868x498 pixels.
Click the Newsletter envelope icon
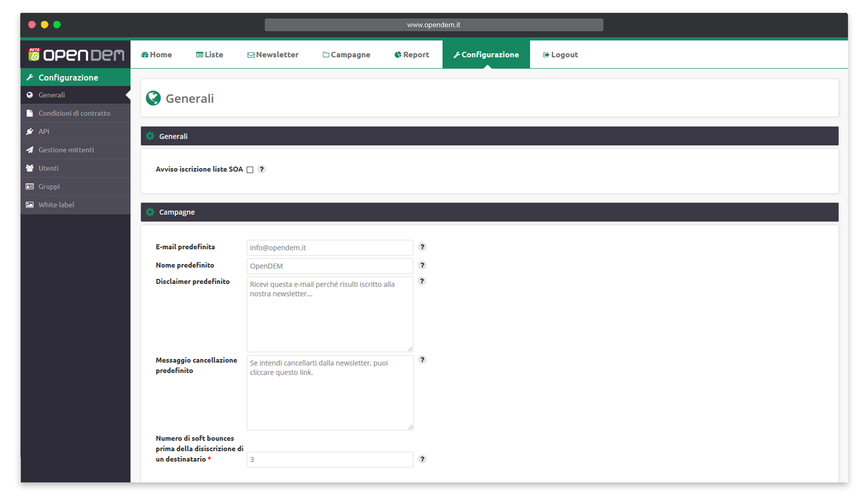click(x=251, y=55)
